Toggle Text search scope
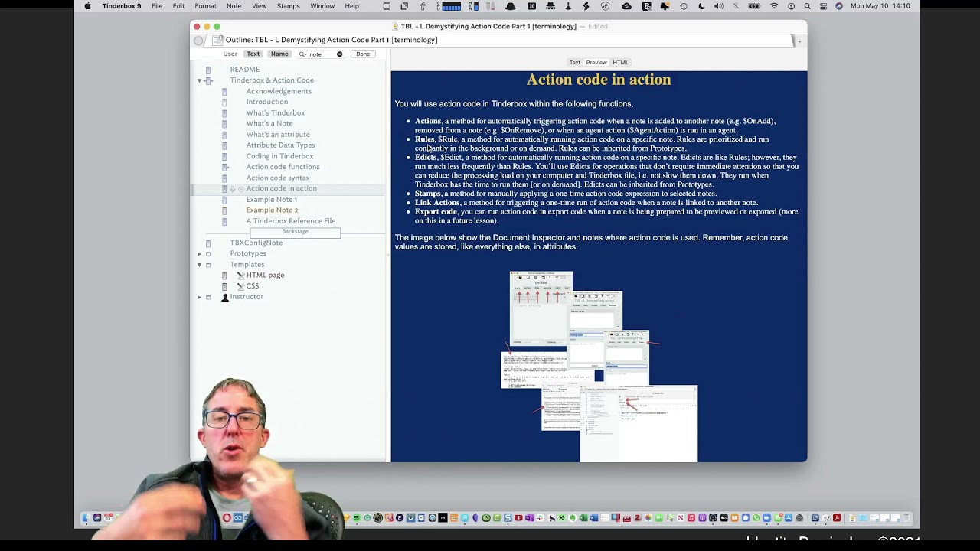The width and height of the screenshot is (980, 551). (253, 54)
